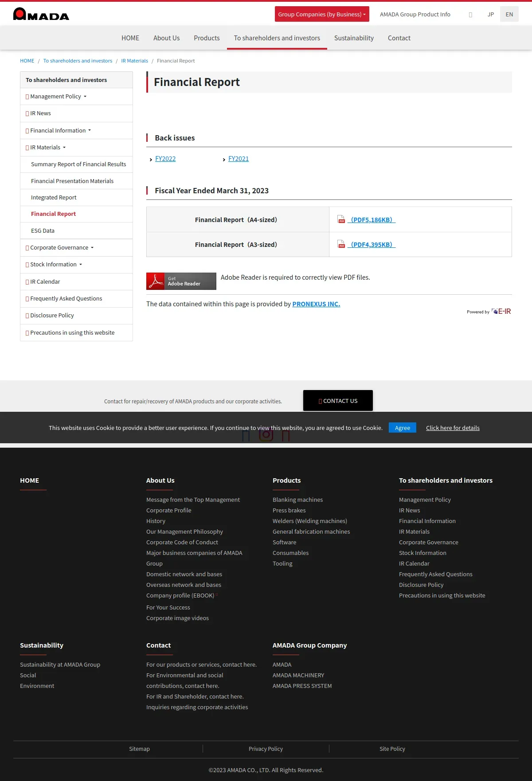Open About Us in main navigation
Image resolution: width=532 pixels, height=781 pixels.
click(166, 38)
